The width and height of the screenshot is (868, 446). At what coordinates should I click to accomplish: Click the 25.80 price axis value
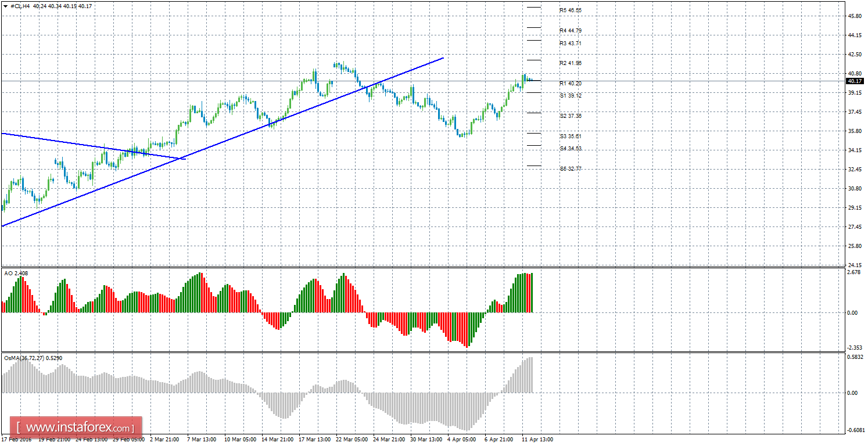tap(854, 246)
